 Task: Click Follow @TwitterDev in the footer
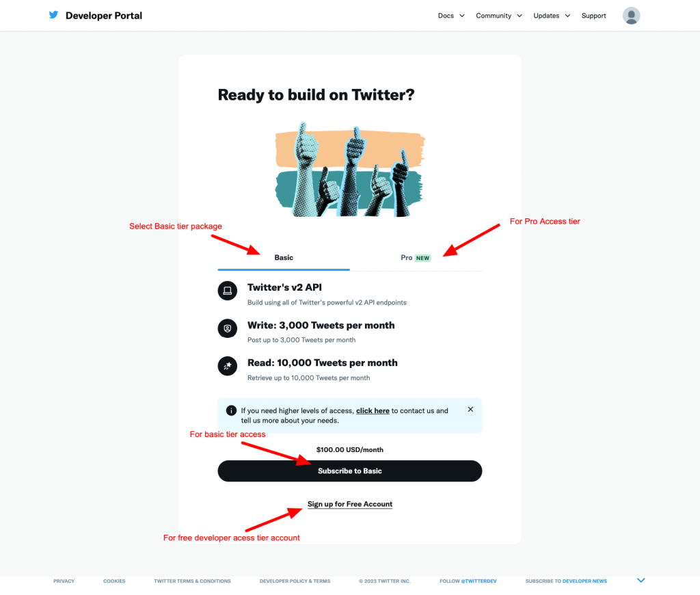468,581
